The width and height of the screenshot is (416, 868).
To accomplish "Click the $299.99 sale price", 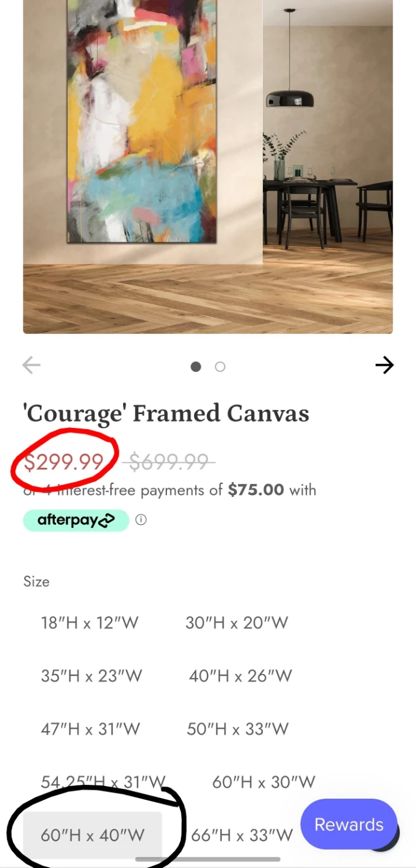I will point(64,462).
